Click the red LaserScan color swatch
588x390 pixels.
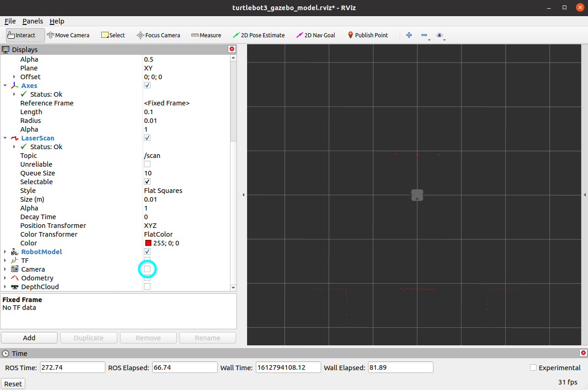[x=148, y=243]
